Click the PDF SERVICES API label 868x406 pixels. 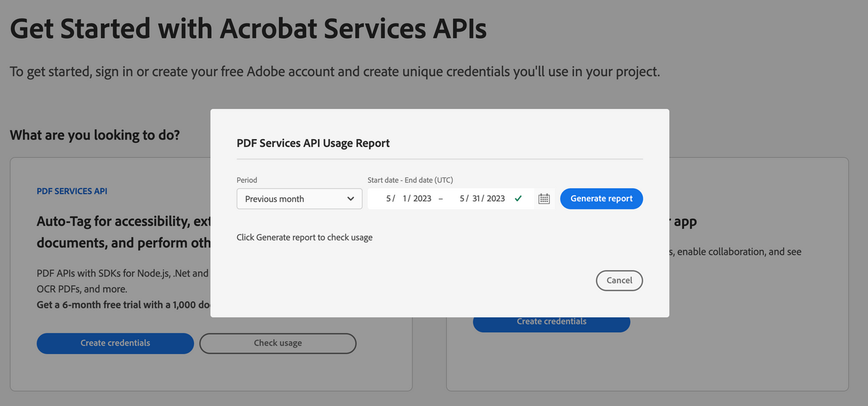tap(72, 191)
